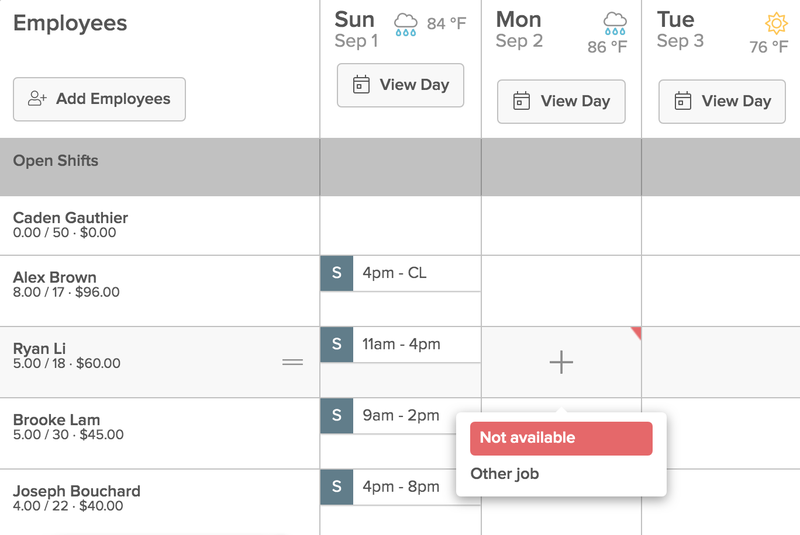The height and width of the screenshot is (535, 800).
Task: Click the calendar icon in Monday's View Day
Action: (521, 101)
